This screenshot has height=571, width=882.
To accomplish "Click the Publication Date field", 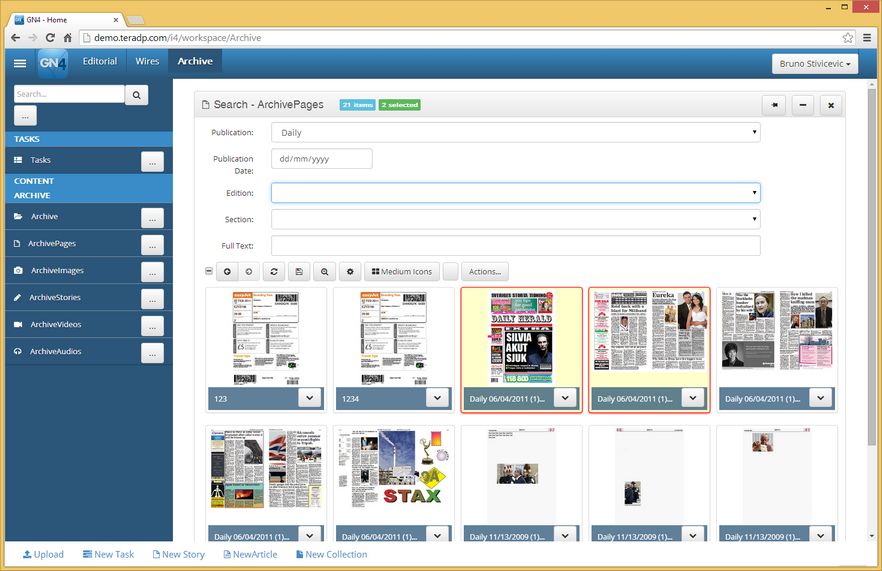I will point(322,159).
